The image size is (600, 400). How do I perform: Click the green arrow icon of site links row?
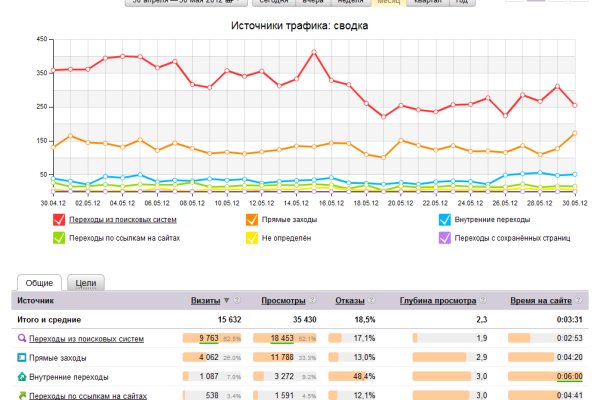tap(21, 394)
